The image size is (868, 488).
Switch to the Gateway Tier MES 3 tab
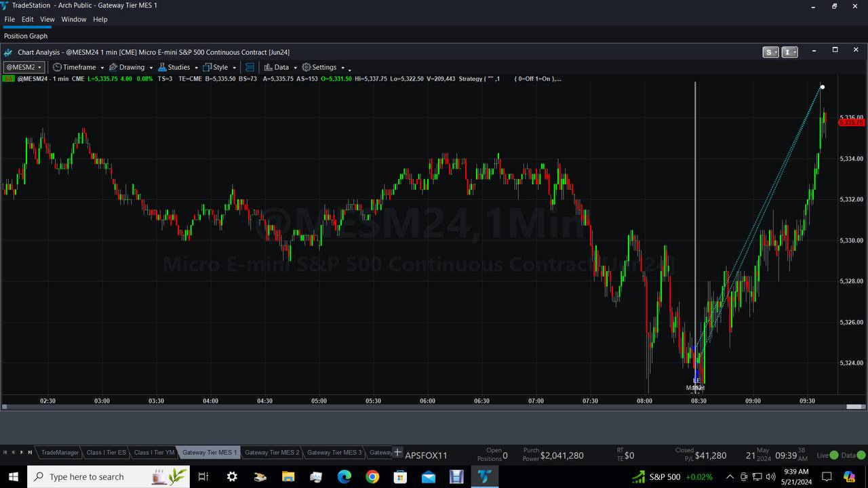(x=334, y=453)
